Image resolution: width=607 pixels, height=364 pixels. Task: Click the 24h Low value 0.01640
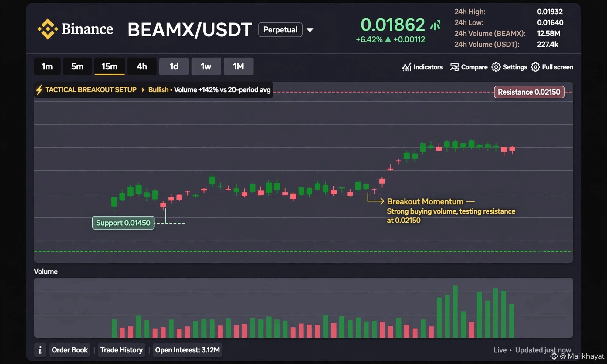pos(550,22)
